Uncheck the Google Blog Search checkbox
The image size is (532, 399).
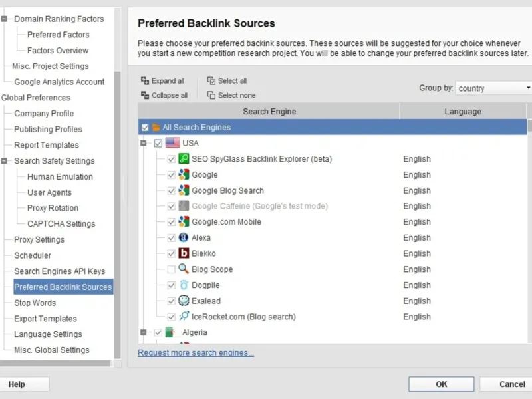172,191
